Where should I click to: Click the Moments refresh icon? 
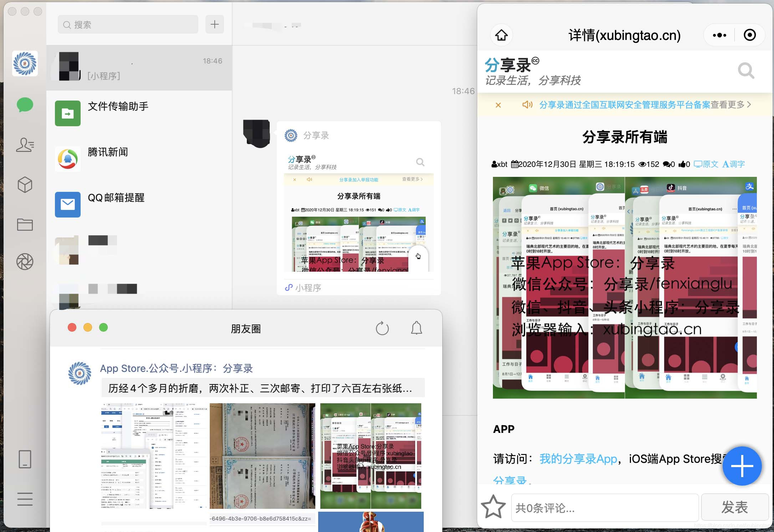(x=382, y=328)
